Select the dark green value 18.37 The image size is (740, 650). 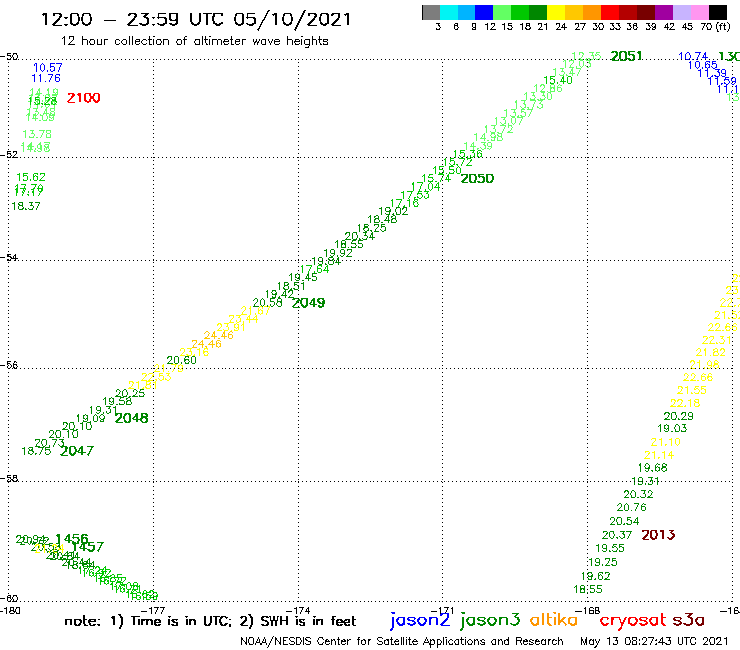pos(25,206)
